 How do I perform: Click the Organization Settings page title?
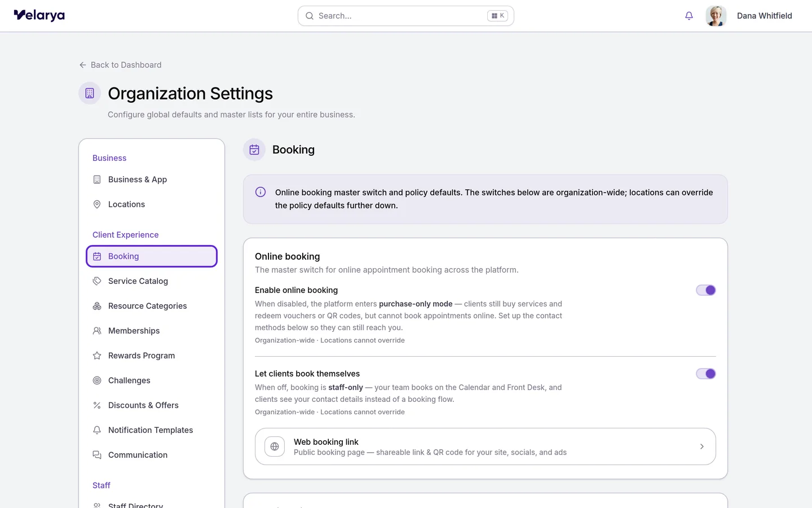[191, 93]
